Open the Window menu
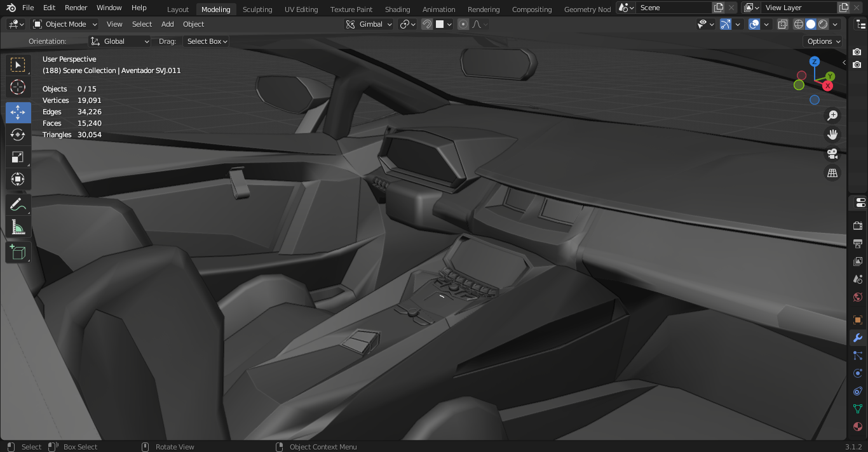Image resolution: width=868 pixels, height=452 pixels. pos(109,8)
